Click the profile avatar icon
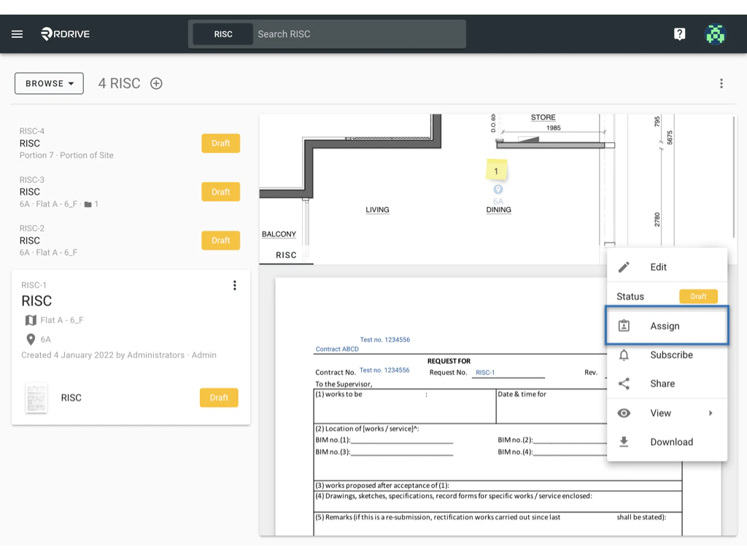This screenshot has width=747, height=560. click(x=715, y=34)
